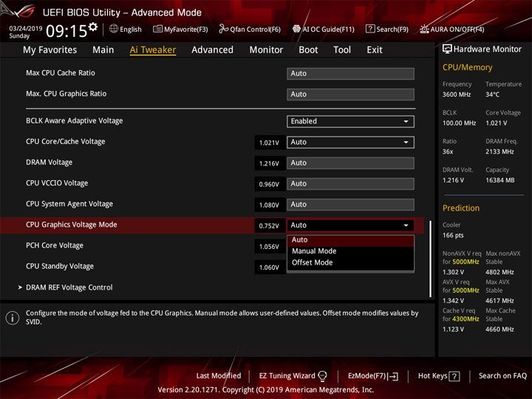The height and width of the screenshot is (399, 532).
Task: Select the Ai Tweaker tab
Action: coord(153,50)
